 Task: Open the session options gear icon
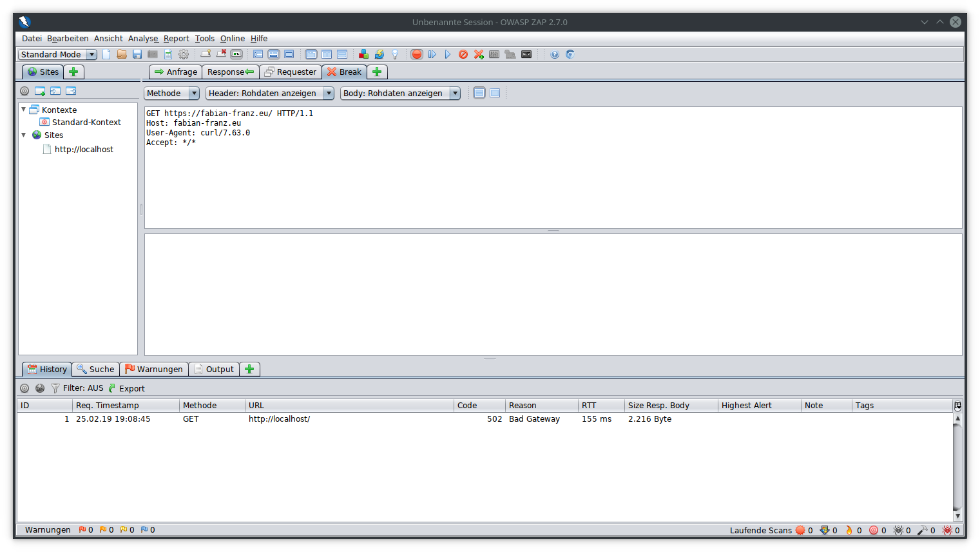pos(184,55)
